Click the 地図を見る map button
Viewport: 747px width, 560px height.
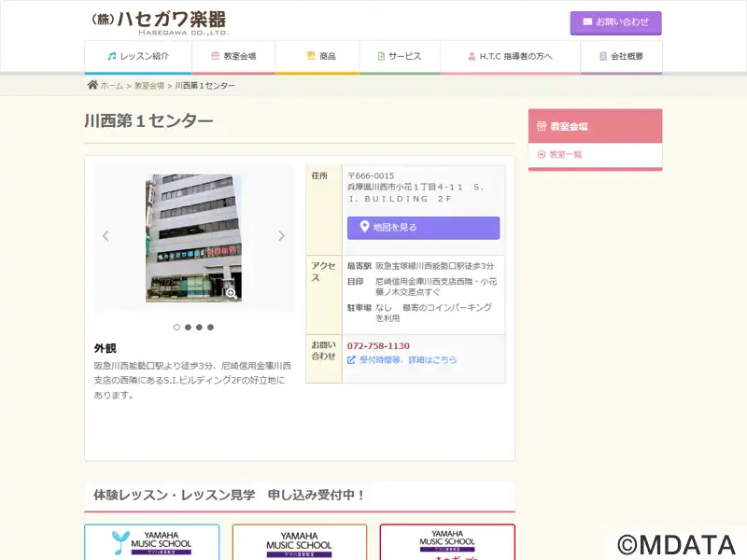click(x=423, y=228)
